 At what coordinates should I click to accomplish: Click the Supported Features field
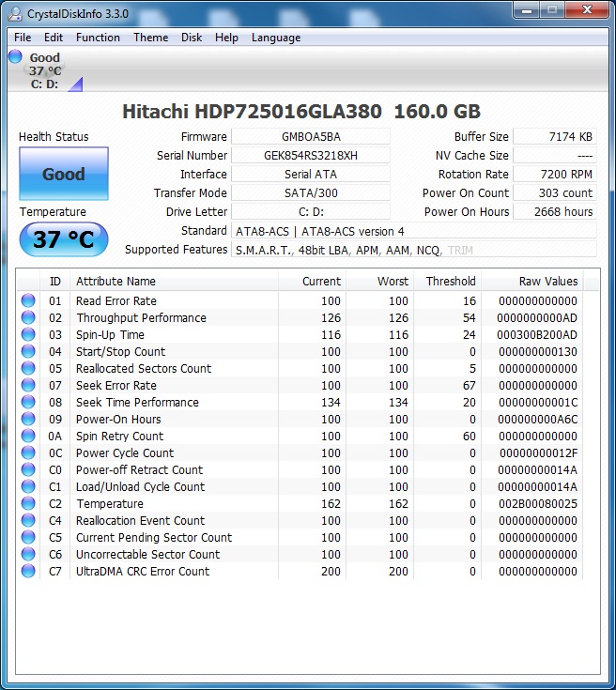tap(414, 250)
